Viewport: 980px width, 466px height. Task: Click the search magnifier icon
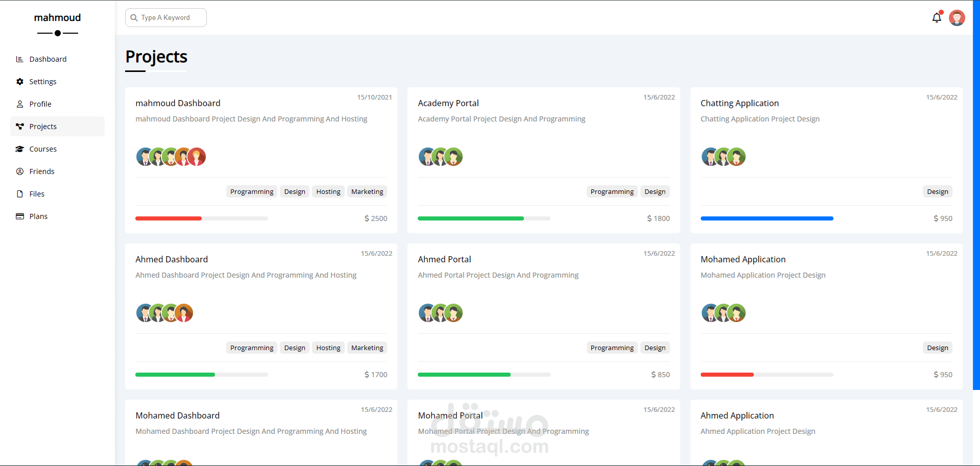point(134,18)
